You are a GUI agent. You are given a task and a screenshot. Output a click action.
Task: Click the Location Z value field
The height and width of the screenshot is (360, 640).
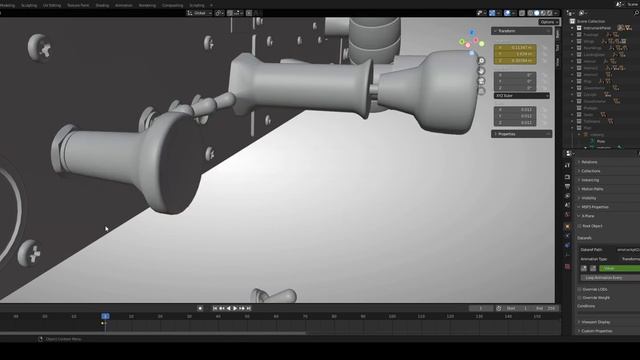[x=515, y=61]
